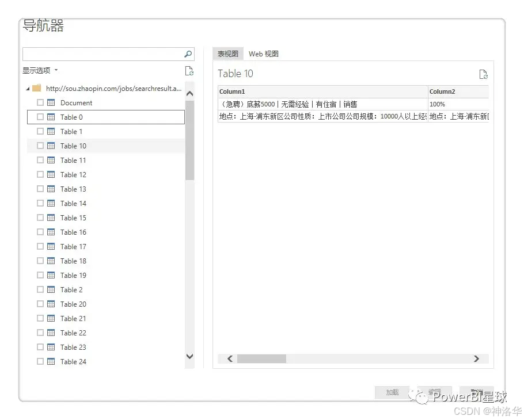Click the Table 21 label
The image size is (524, 420).
[x=73, y=318]
